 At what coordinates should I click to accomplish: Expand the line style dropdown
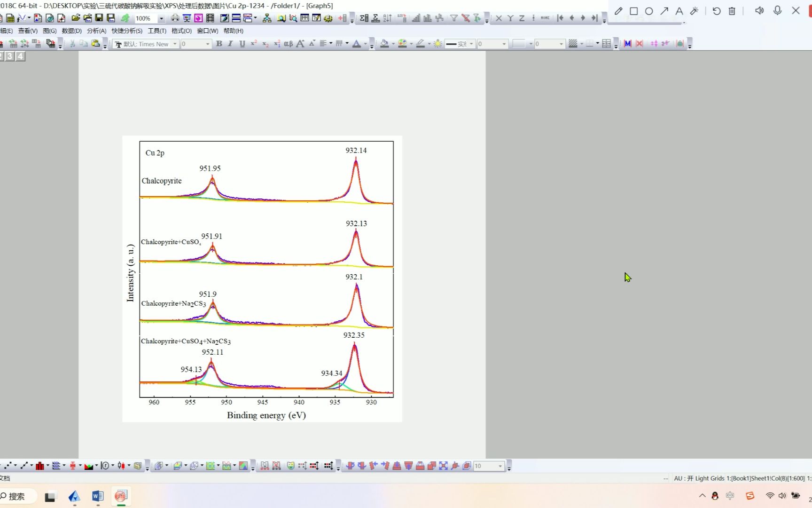tap(471, 44)
